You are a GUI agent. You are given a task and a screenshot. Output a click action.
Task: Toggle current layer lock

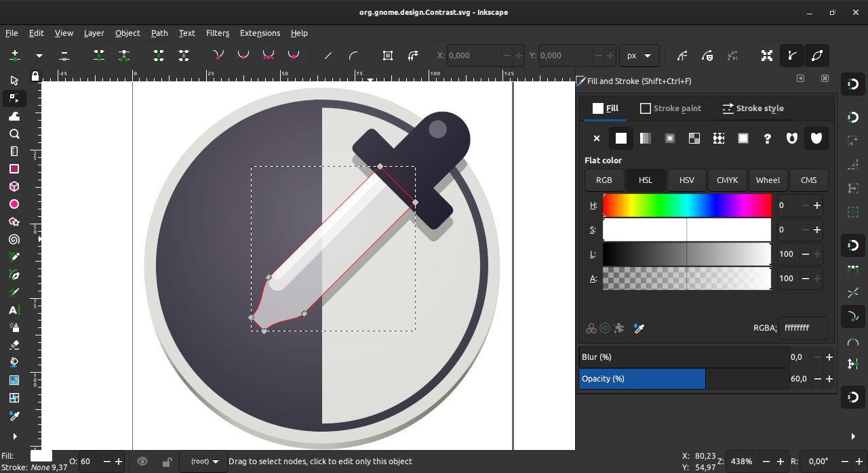167,462
